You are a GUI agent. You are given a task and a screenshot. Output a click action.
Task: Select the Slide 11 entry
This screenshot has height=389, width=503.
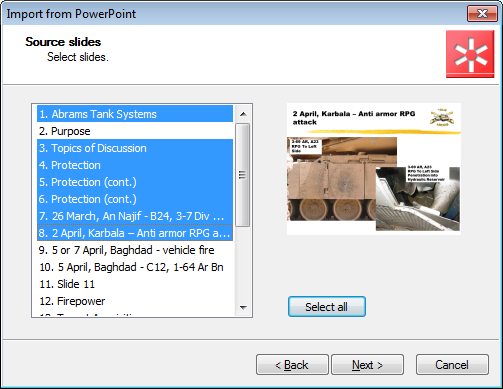click(135, 284)
